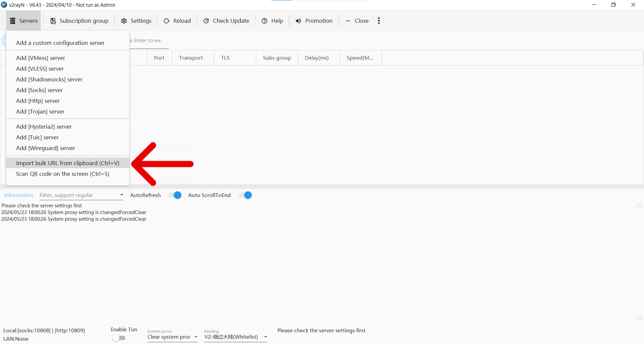Turn on the Enable Tun switch
The width and height of the screenshot is (644, 344).
(118, 338)
